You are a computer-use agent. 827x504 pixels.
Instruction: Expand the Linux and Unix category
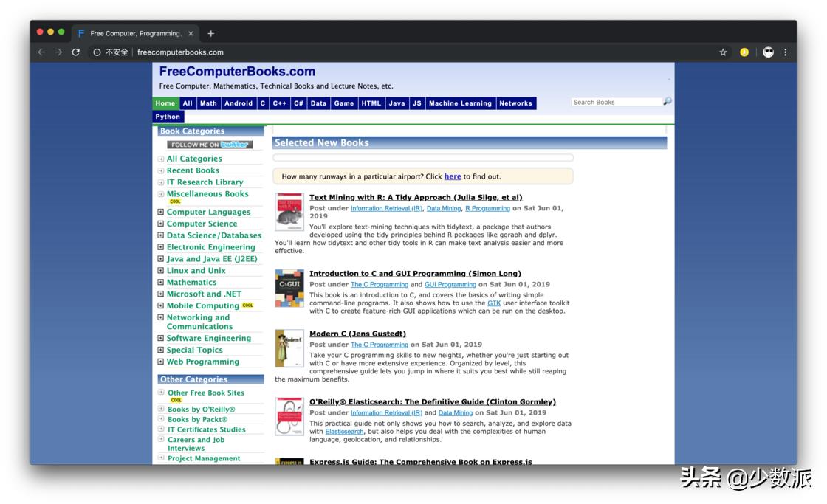(161, 271)
